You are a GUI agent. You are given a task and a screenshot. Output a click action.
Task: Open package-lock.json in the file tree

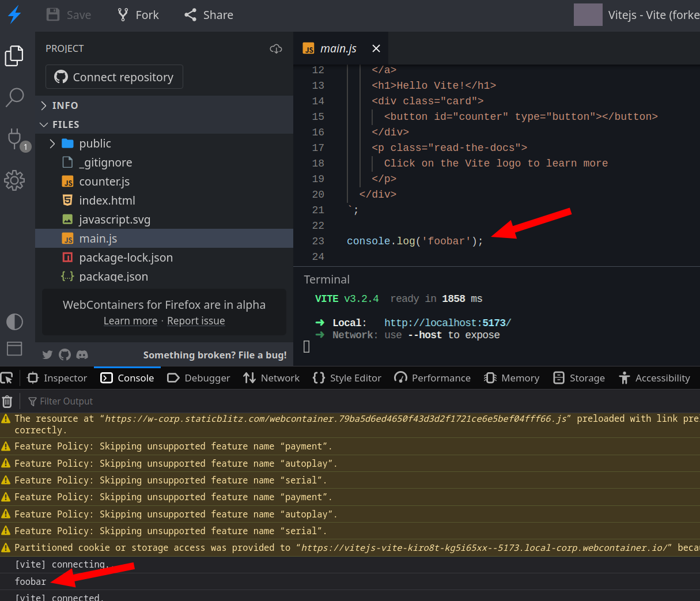coord(164,258)
